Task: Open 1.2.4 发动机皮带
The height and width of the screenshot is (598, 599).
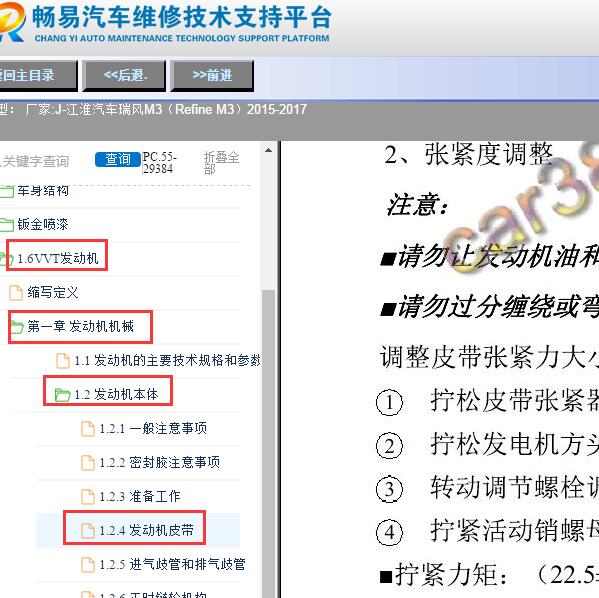Action: [x=146, y=530]
